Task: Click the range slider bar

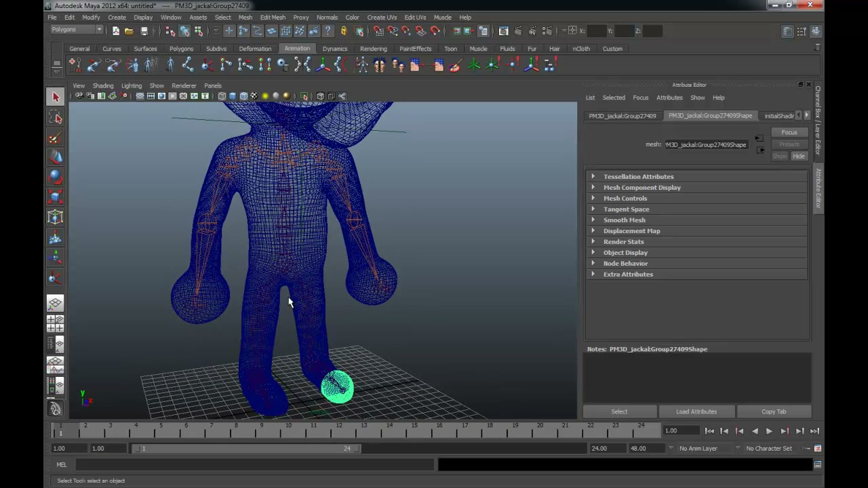Action: tap(248, 448)
